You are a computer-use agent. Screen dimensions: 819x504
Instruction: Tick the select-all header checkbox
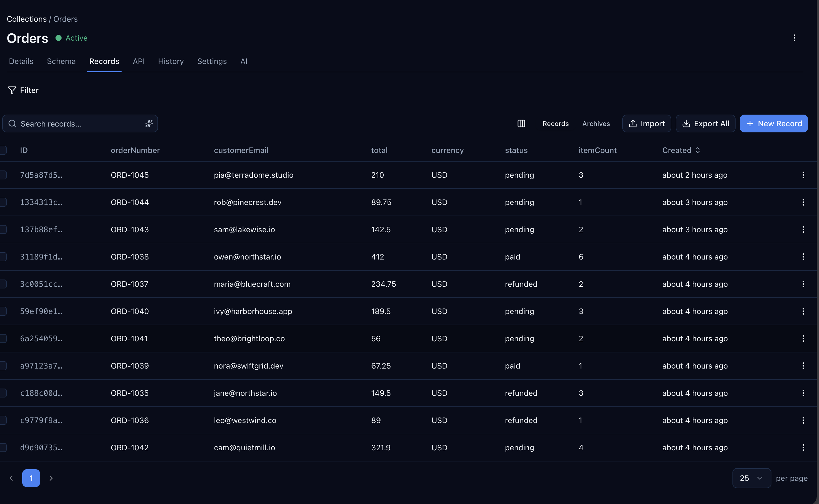click(3, 150)
